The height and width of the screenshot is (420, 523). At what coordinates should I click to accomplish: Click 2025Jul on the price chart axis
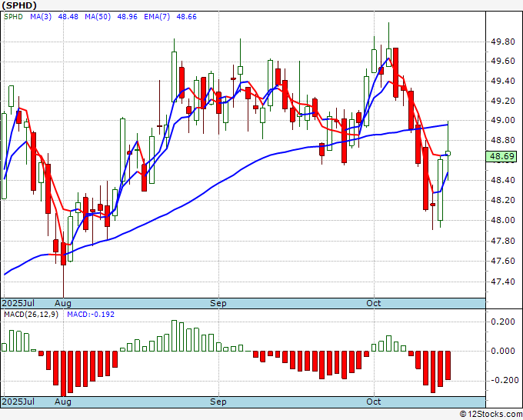18,303
